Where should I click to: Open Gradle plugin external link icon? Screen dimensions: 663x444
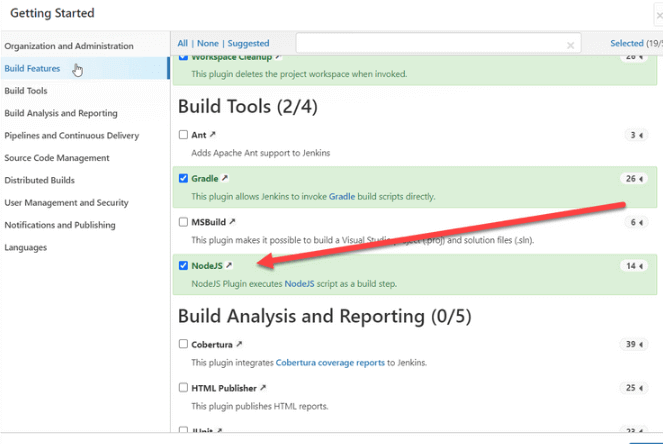[225, 178]
